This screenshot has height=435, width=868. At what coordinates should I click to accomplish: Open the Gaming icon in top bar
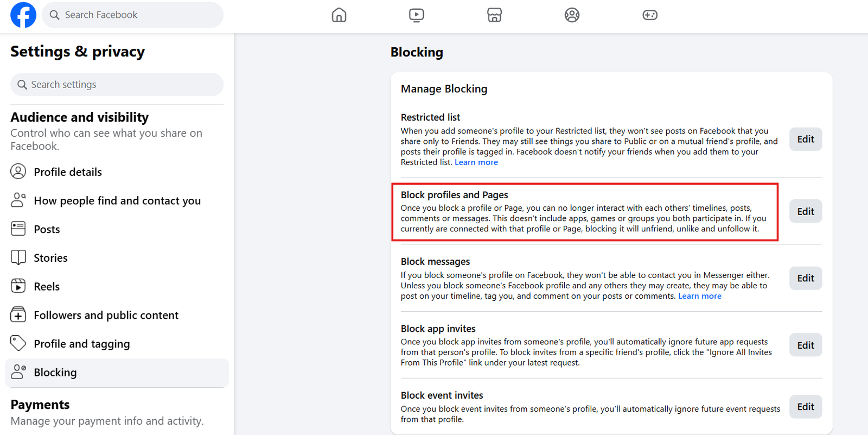650,15
